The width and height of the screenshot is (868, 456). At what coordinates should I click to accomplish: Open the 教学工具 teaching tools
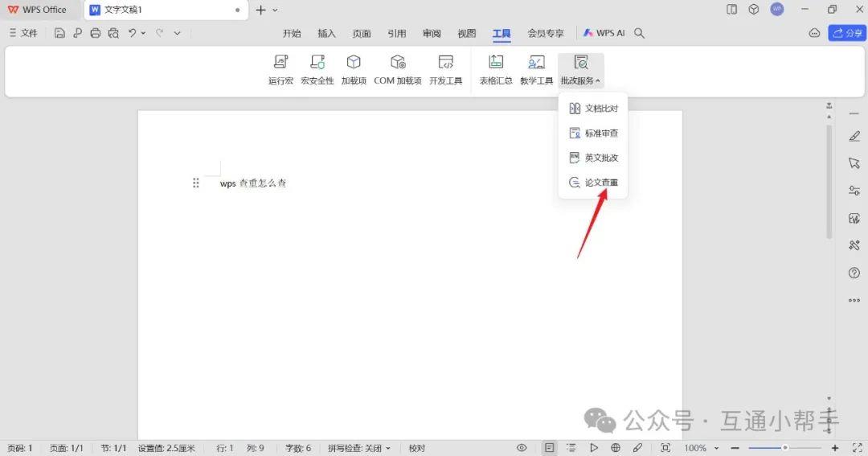coord(536,69)
